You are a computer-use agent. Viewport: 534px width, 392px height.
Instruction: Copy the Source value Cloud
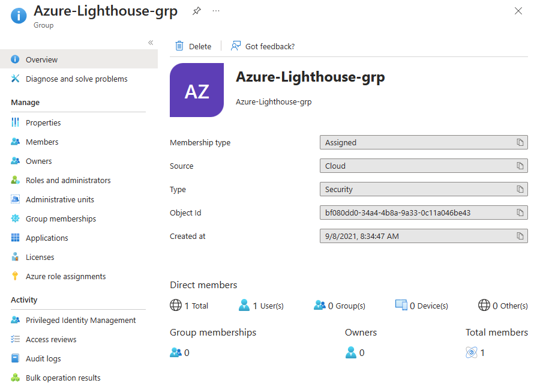pyautogui.click(x=520, y=166)
